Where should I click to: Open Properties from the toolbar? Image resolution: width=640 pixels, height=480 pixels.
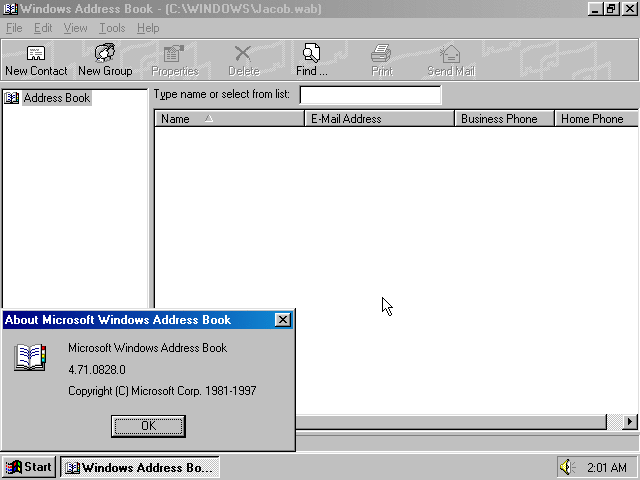pos(175,60)
